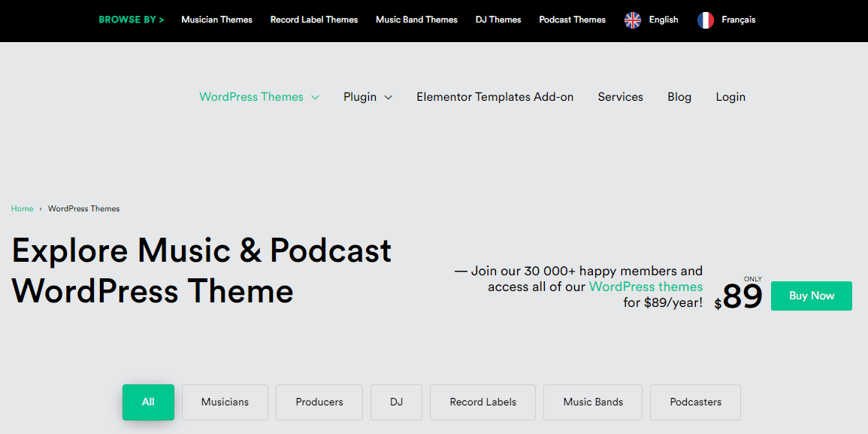
Task: Go to the Home breadcrumb
Action: coord(22,209)
